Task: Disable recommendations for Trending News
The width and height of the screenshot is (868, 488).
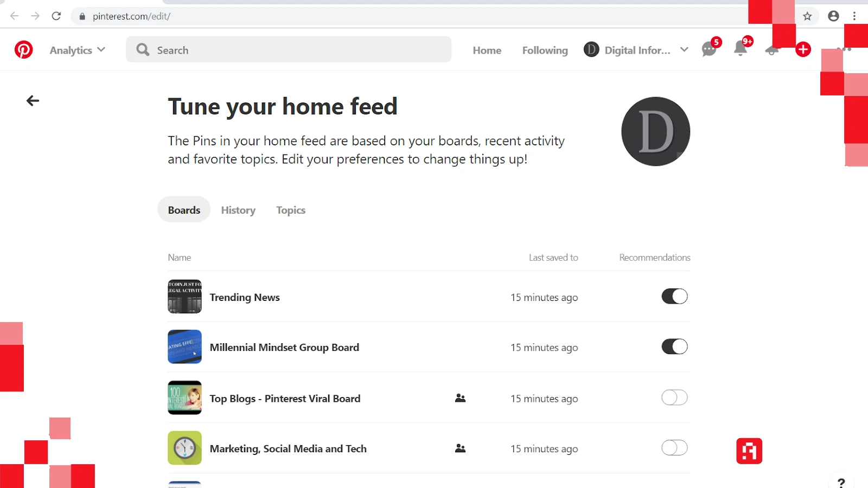Action: click(674, 297)
